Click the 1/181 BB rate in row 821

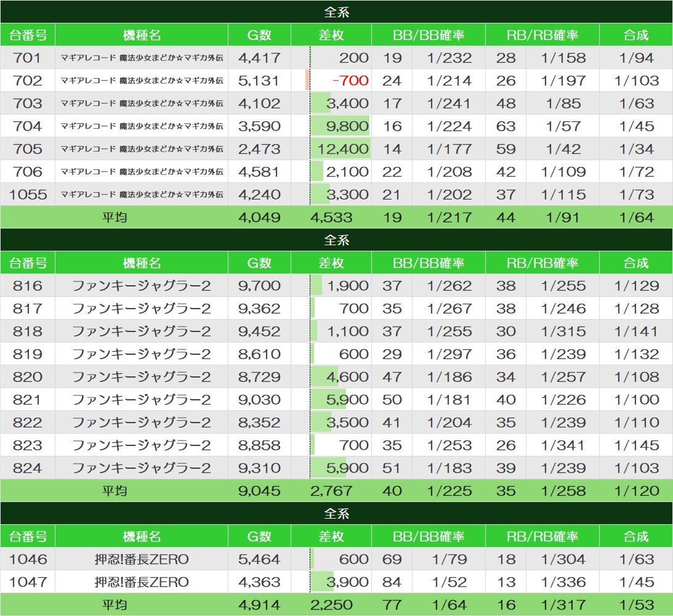tap(449, 399)
